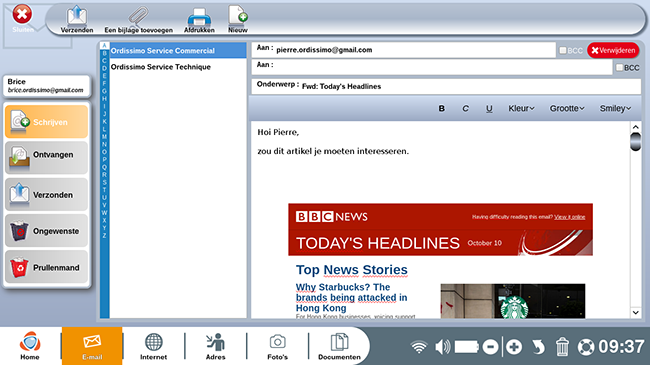Open the Verzonden sent folder
Image resolution: width=650 pixels, height=365 pixels.
(x=46, y=194)
